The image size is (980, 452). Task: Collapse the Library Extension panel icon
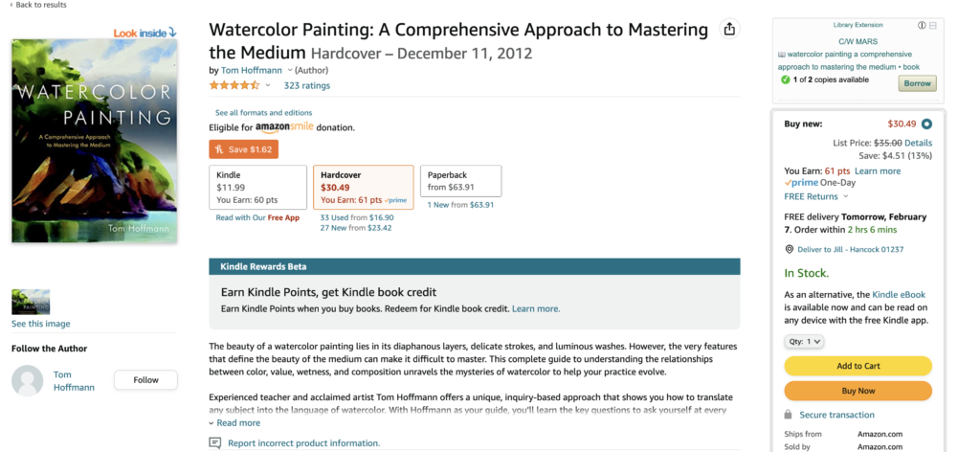[932, 26]
